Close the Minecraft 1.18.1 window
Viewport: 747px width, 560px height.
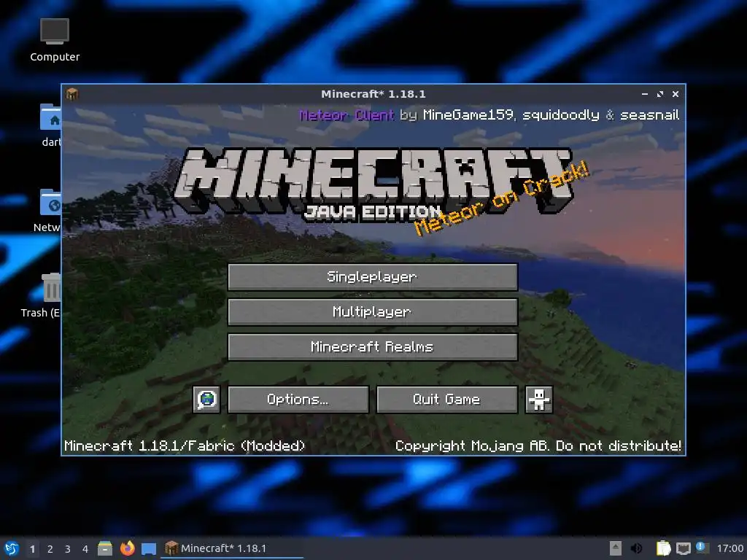point(675,94)
